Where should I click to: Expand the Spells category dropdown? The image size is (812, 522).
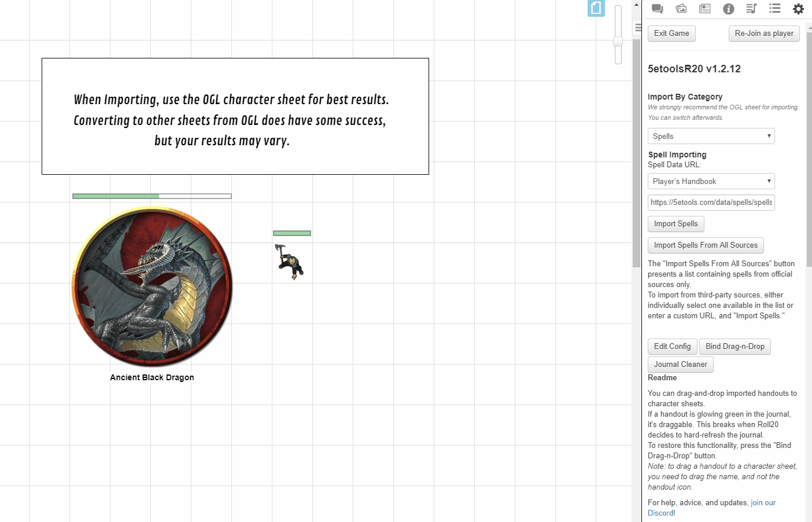click(711, 136)
